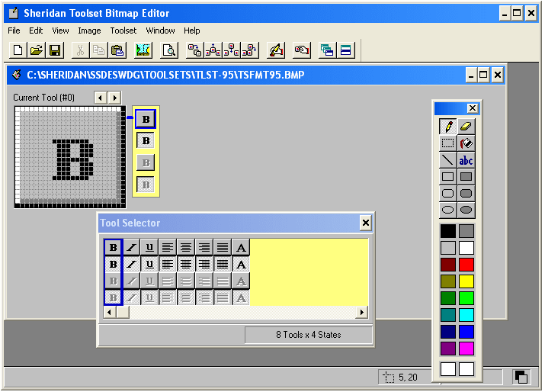This screenshot has height=392, width=545.
Task: Close the Tool Selector window
Action: (x=366, y=223)
